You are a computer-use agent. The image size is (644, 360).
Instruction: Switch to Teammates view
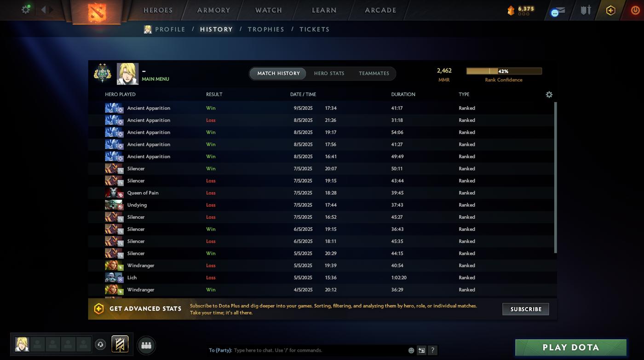tap(374, 74)
